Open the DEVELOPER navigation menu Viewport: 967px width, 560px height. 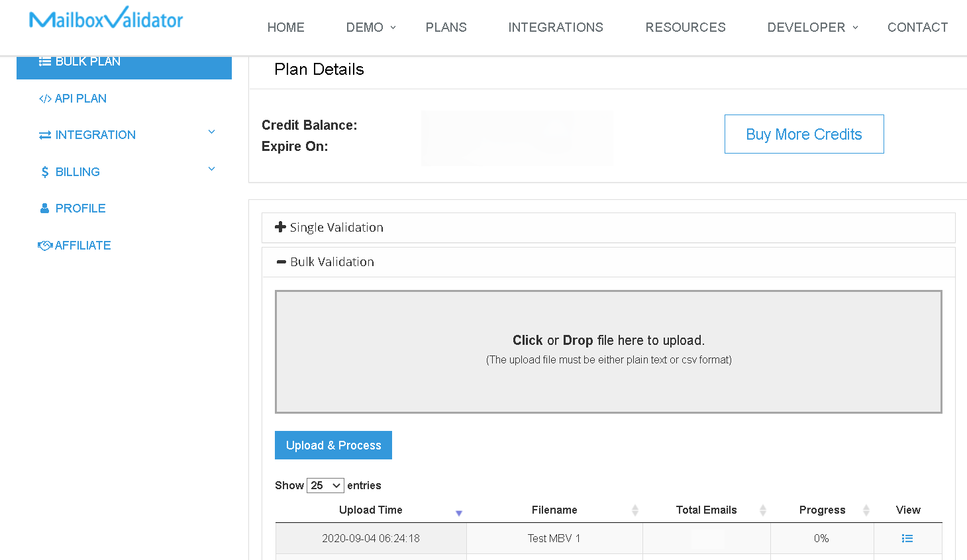pyautogui.click(x=812, y=27)
